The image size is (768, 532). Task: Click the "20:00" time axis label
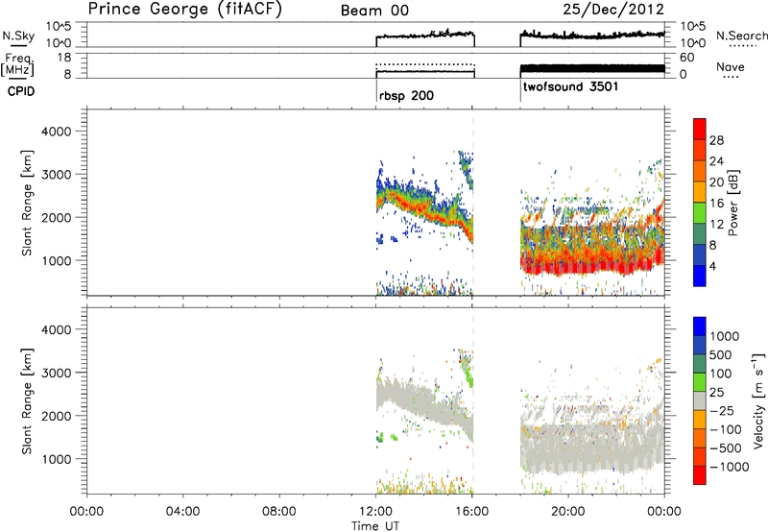click(x=567, y=512)
